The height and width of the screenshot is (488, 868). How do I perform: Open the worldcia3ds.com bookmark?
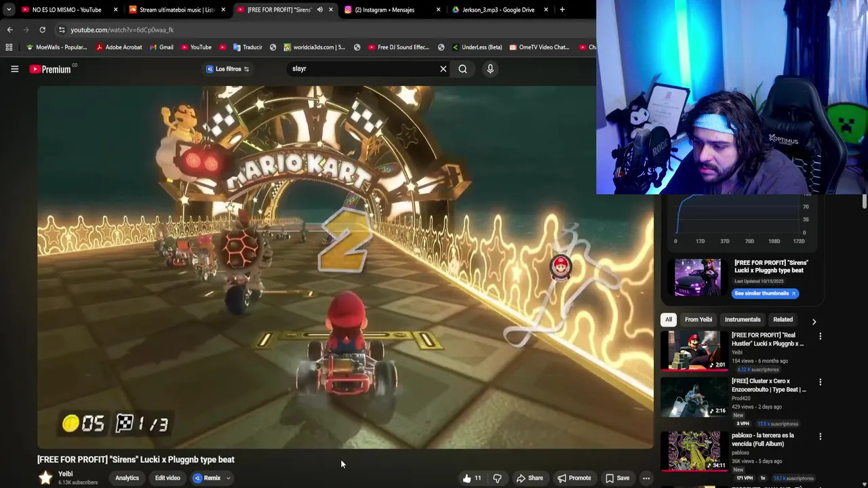tap(314, 47)
